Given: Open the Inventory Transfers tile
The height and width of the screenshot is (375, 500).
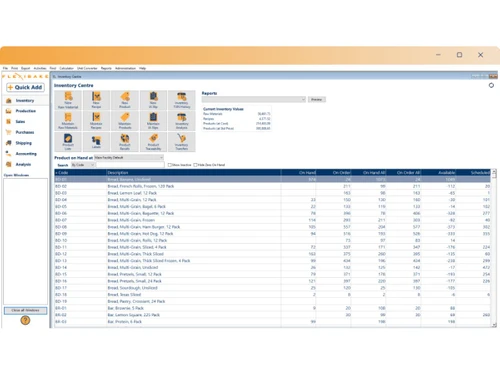Looking at the screenshot, I should point(182,142).
